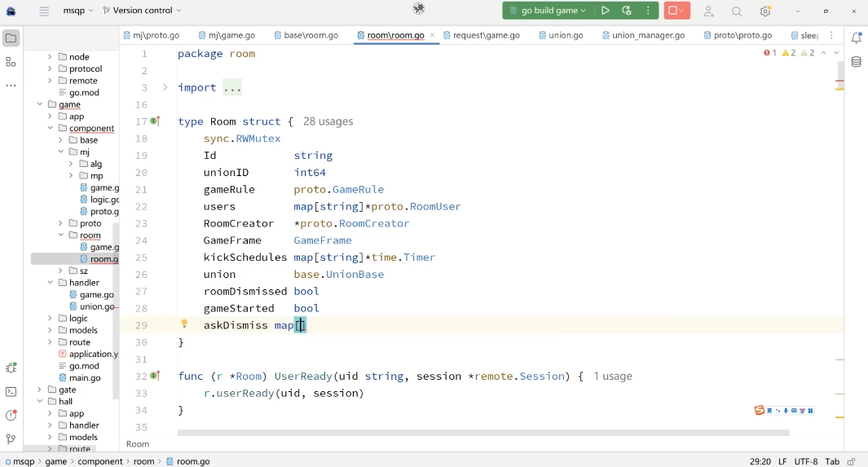Viewport: 868px width, 467px height.
Task: Click the quick-fix lightbulb on line 29
Action: pos(184,324)
